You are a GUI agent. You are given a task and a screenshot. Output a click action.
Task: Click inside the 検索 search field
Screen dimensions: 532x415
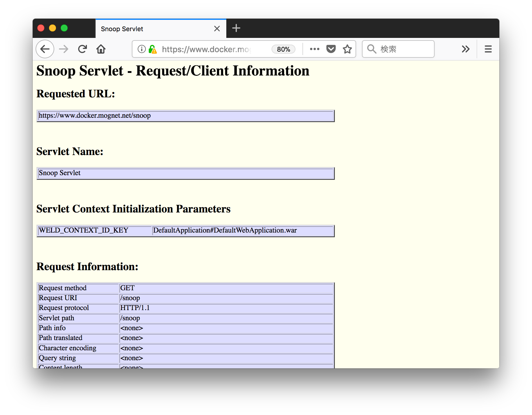pyautogui.click(x=400, y=49)
